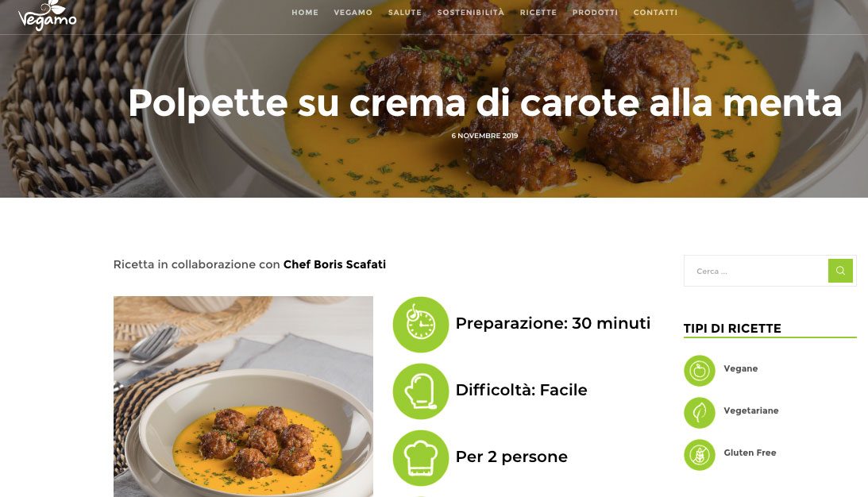868x497 pixels.
Task: Click the oven mitt difficulty icon
Action: [421, 391]
